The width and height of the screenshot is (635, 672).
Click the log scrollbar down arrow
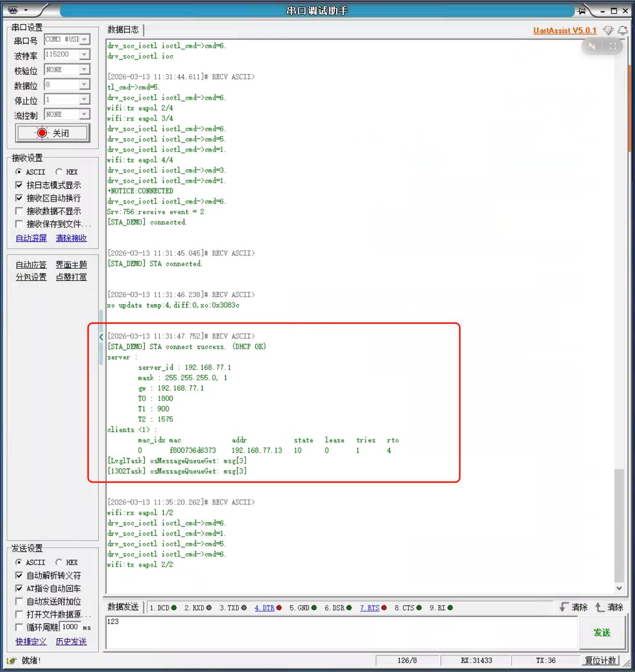619,588
